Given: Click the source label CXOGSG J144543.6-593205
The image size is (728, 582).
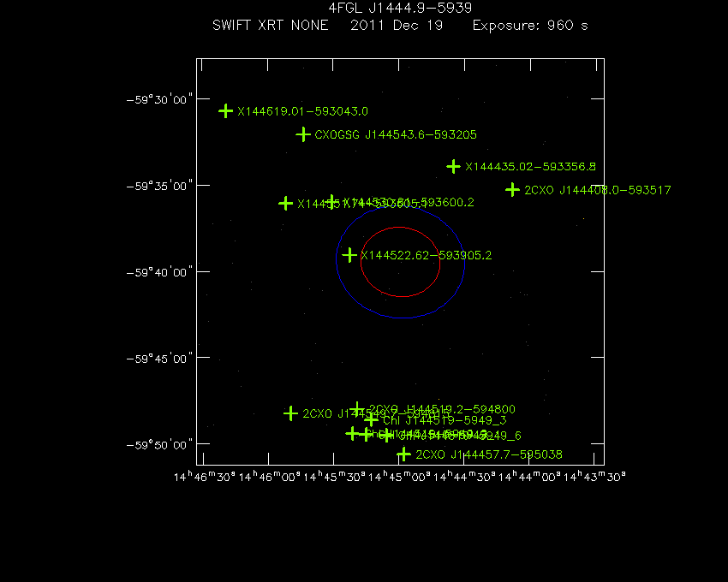Looking at the screenshot, I should tap(396, 134).
